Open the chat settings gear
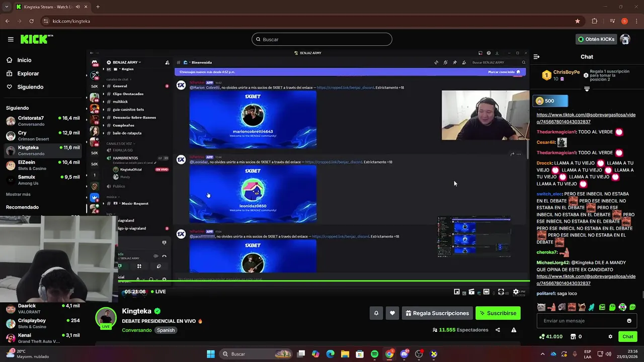Screen dimensions: 644x362 coord(610,336)
